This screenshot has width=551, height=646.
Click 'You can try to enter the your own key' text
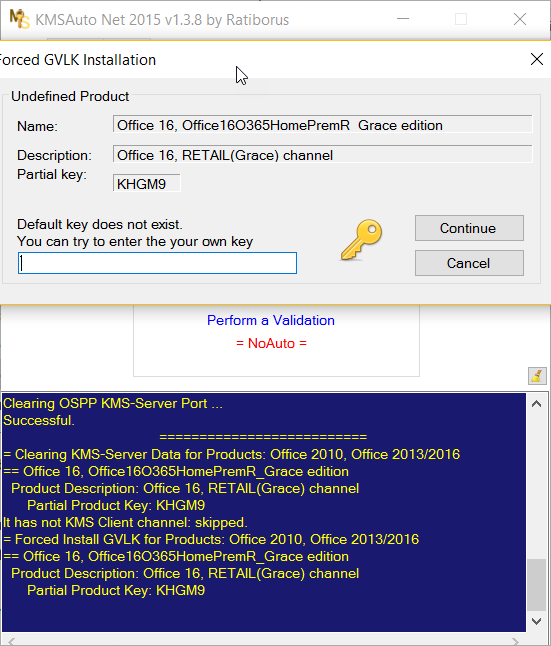pyautogui.click(x=135, y=241)
